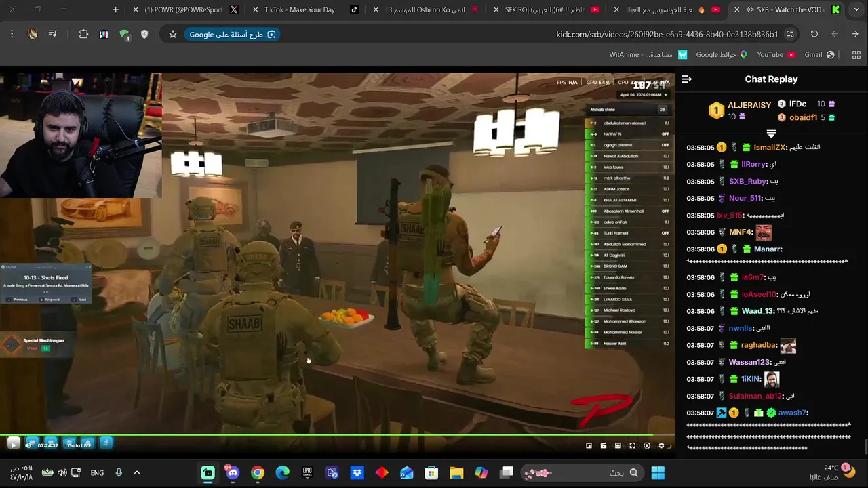
Task: Click username Manarr in chat
Action: coord(768,249)
